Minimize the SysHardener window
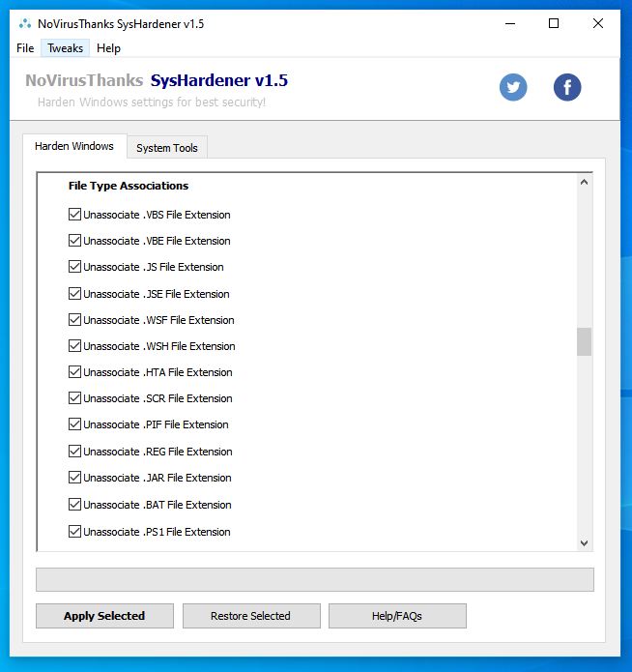The width and height of the screenshot is (632, 672). click(510, 23)
